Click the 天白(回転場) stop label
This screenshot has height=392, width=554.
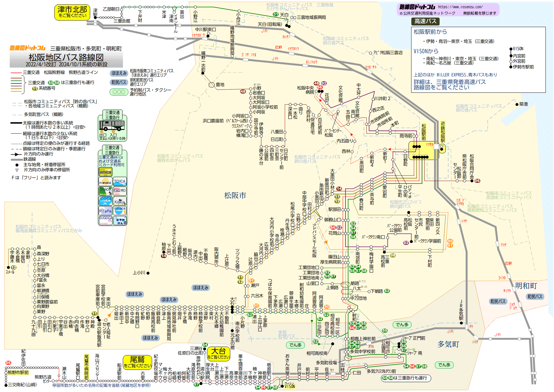pos(270,24)
